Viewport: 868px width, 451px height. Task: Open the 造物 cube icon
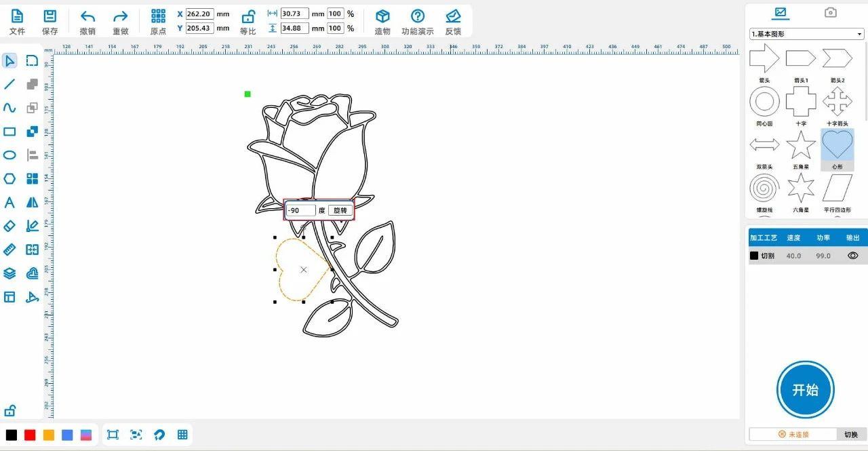(x=382, y=17)
